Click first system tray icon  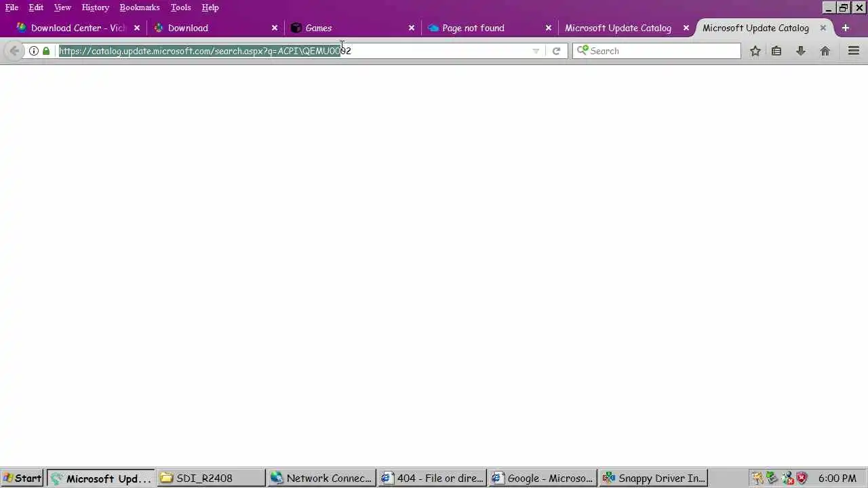pyautogui.click(x=757, y=478)
